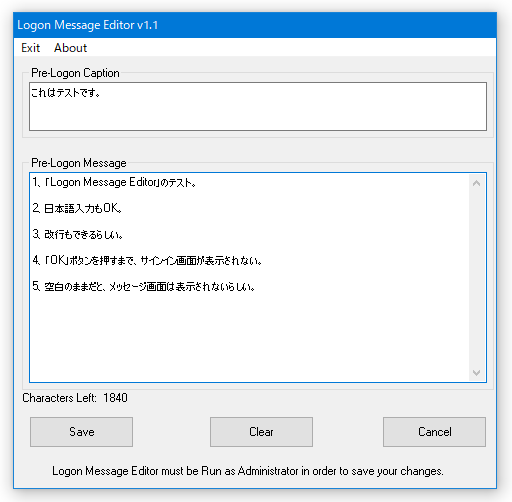The height and width of the screenshot is (502, 512).
Task: Click the caption text 'これはテストです。'
Action: click(x=66, y=92)
